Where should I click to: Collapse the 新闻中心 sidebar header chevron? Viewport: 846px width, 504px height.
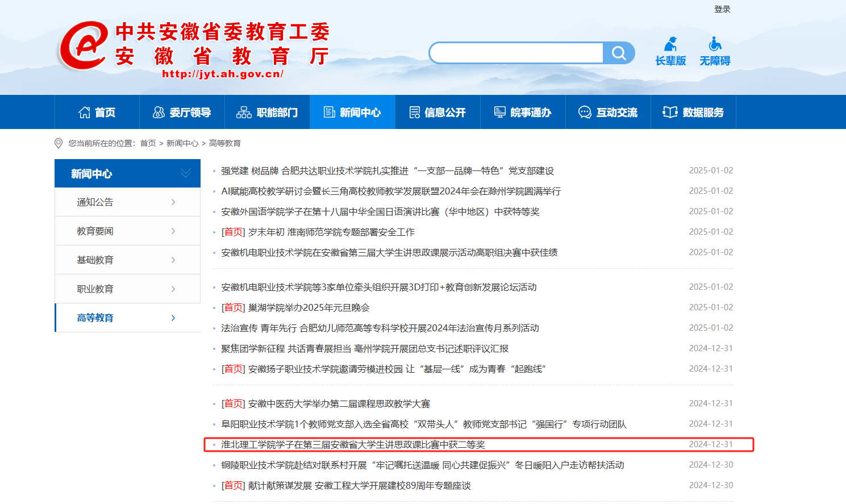185,173
